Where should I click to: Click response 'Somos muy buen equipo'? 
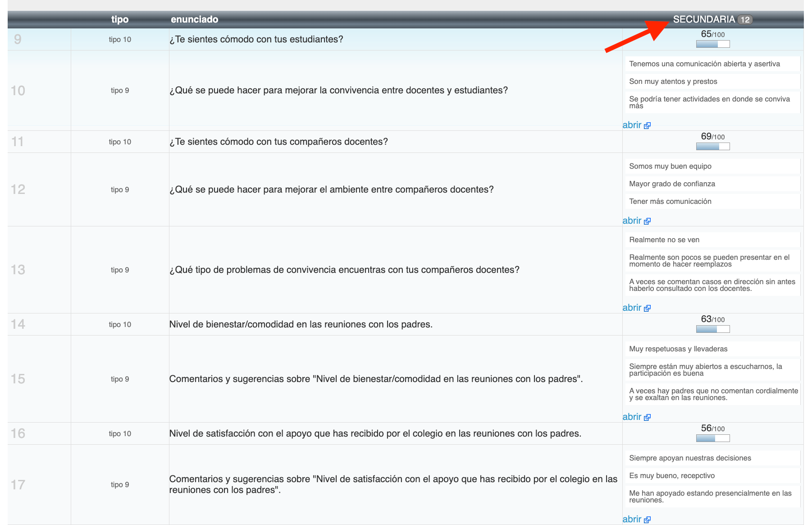(x=712, y=166)
